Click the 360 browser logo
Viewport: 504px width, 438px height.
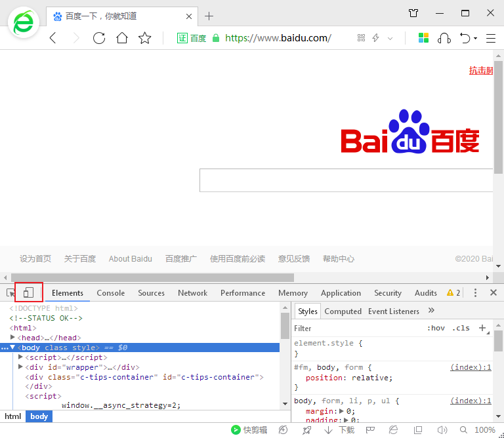click(x=24, y=23)
